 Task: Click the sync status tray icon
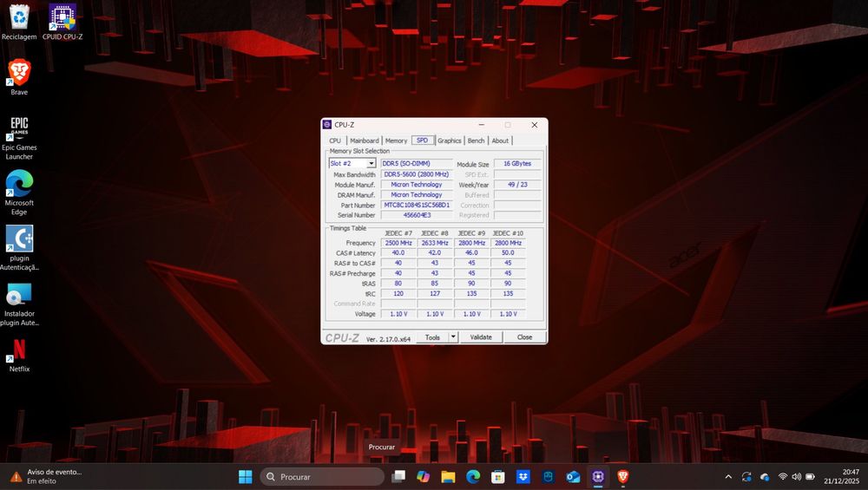pyautogui.click(x=746, y=477)
